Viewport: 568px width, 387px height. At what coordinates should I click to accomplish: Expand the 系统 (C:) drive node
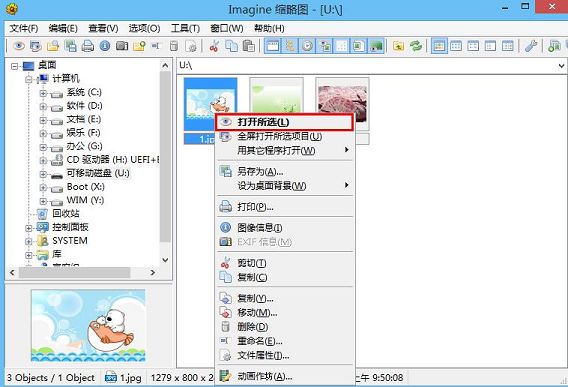43,93
